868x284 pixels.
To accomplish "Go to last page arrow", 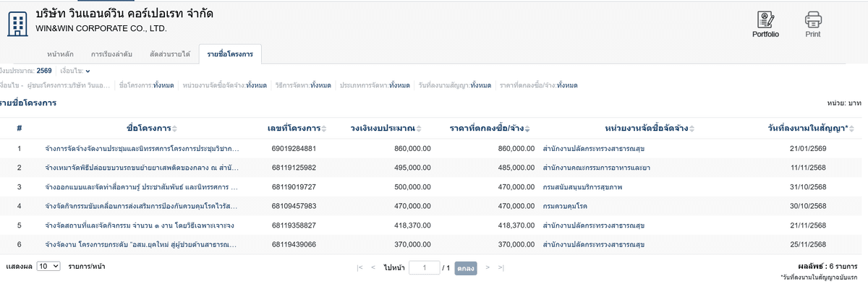I will (501, 268).
